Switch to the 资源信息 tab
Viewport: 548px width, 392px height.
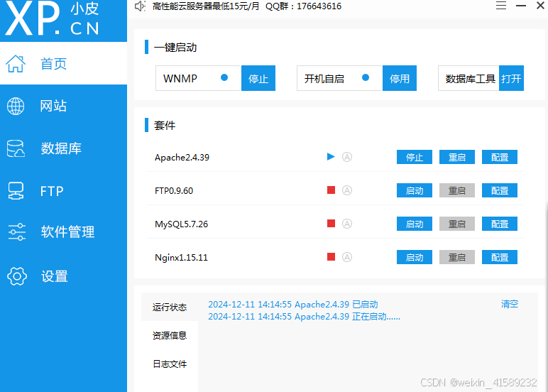pyautogui.click(x=170, y=335)
